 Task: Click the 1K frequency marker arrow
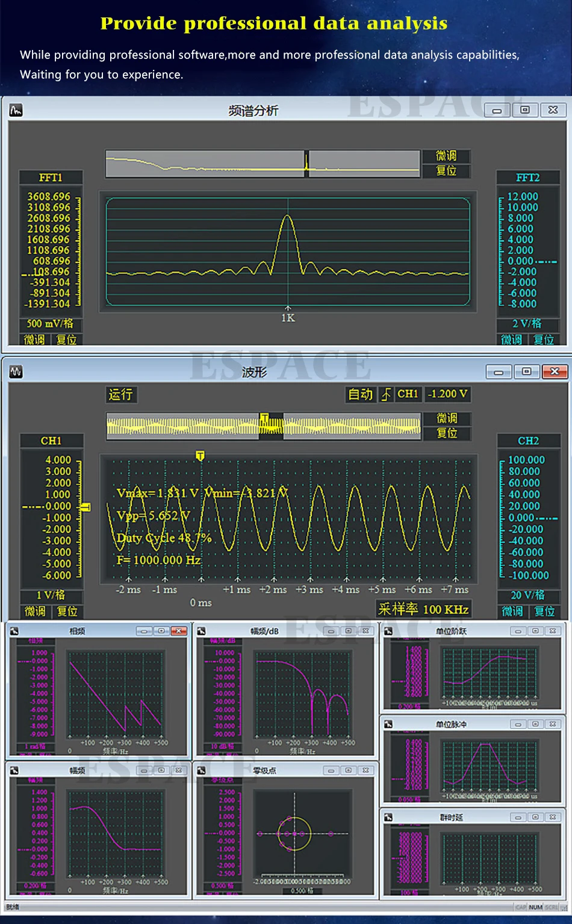pyautogui.click(x=288, y=309)
